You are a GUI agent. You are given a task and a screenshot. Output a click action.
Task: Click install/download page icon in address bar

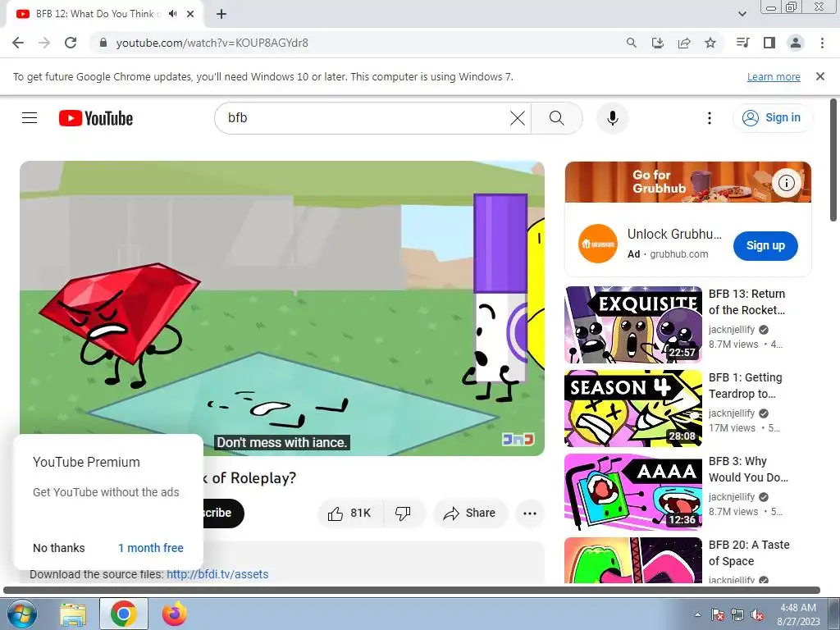pyautogui.click(x=658, y=43)
